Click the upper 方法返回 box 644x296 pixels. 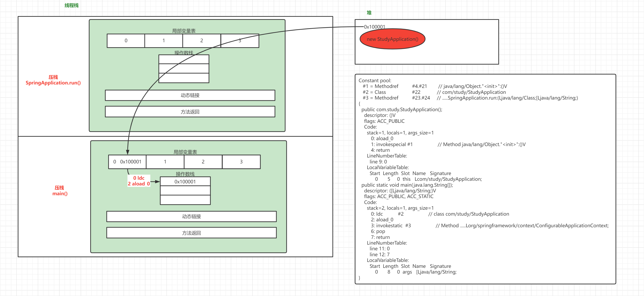190,112
